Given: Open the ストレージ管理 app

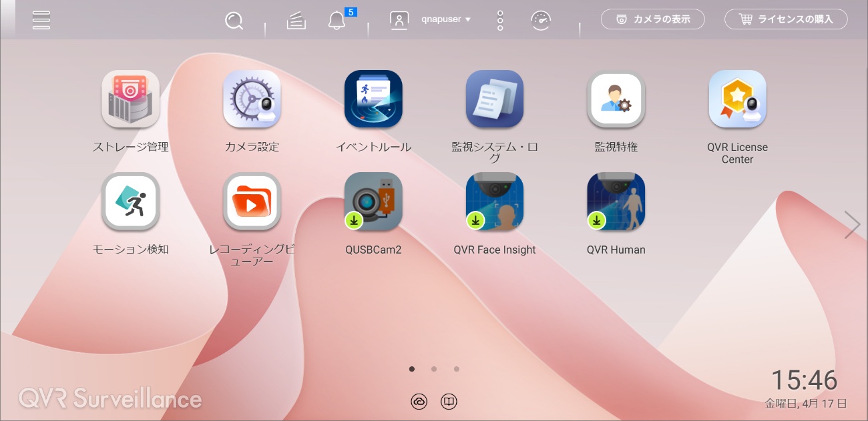Looking at the screenshot, I should click(130, 99).
